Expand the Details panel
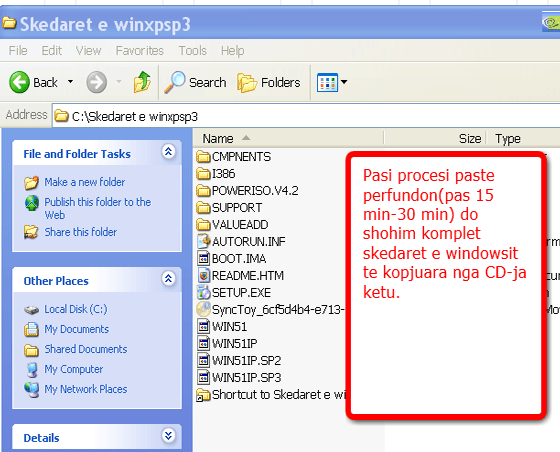 click(168, 435)
